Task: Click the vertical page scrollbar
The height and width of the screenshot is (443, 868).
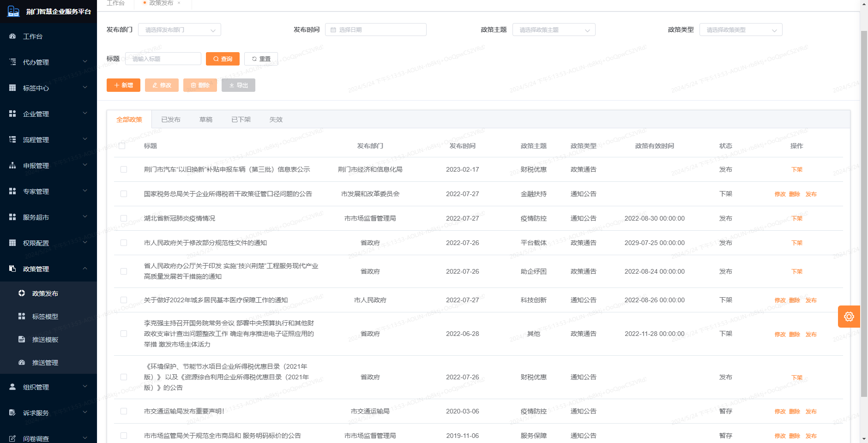Action: click(x=864, y=214)
